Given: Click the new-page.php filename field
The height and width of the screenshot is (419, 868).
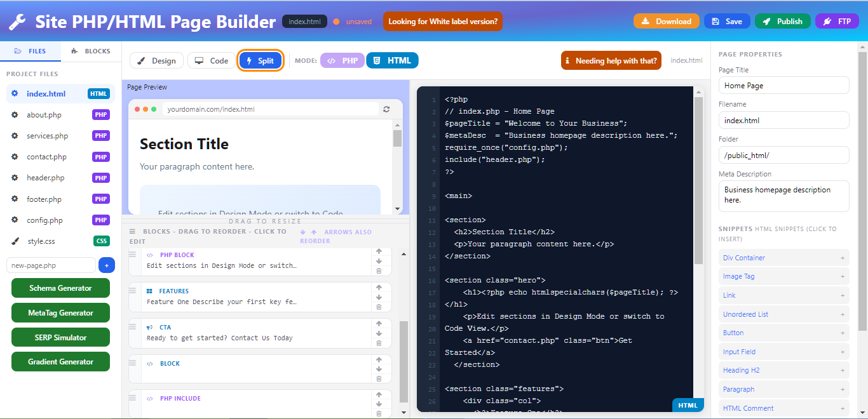Looking at the screenshot, I should (51, 265).
